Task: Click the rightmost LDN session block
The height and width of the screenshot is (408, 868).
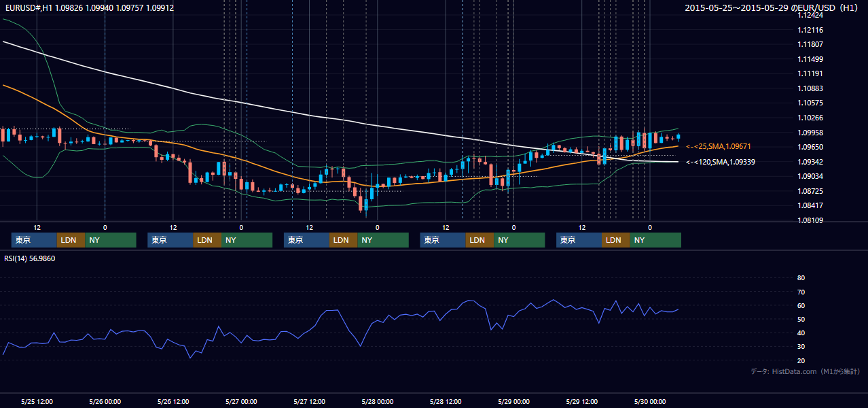Action: pos(615,240)
